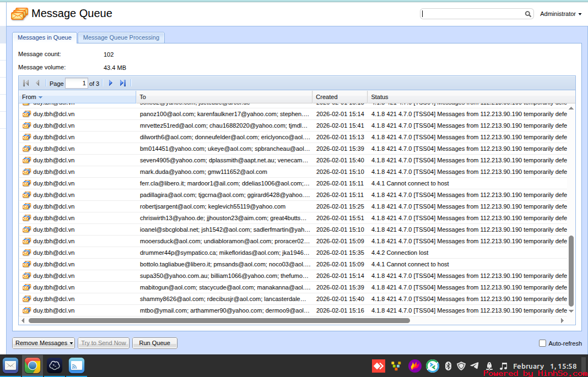Open Telegram from the system tray
Screen dimensions: 588x377
[474, 366]
